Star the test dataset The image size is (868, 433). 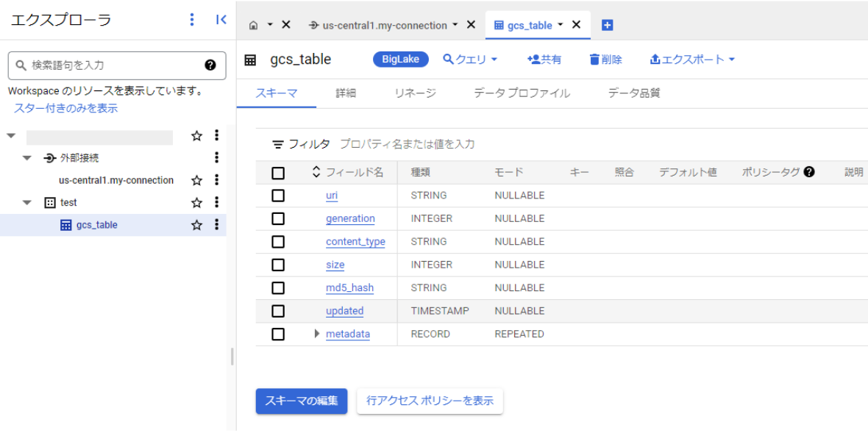tap(196, 203)
